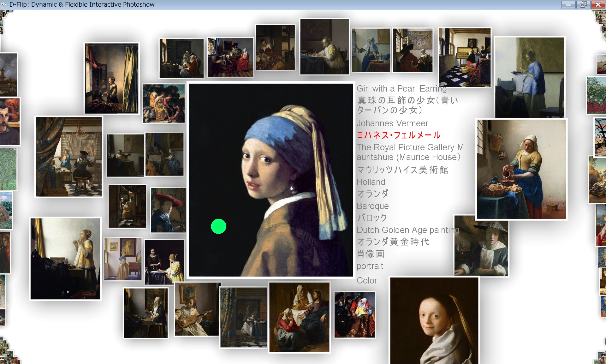606x364 pixels.
Task: Click The Guitar Player thumbnail
Action: pyautogui.click(x=197, y=309)
